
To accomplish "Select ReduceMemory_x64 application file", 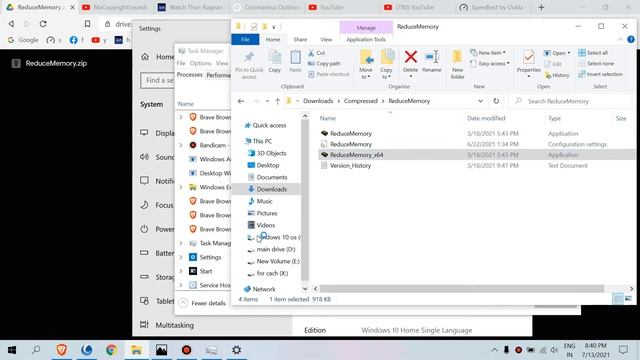I will point(356,155).
